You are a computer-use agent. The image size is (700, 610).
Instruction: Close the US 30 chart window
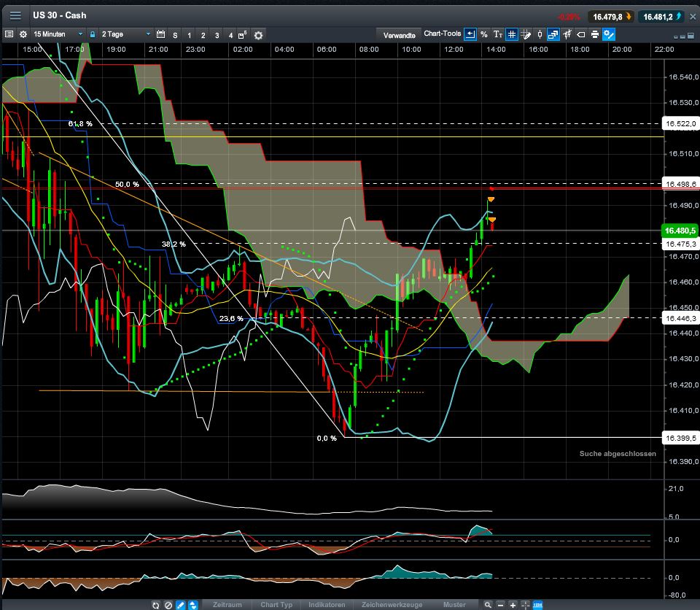click(693, 17)
